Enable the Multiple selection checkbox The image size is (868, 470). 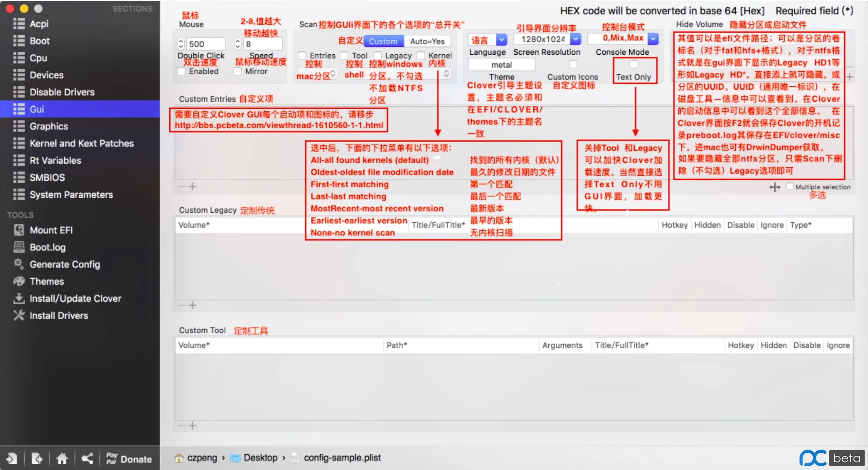click(790, 186)
